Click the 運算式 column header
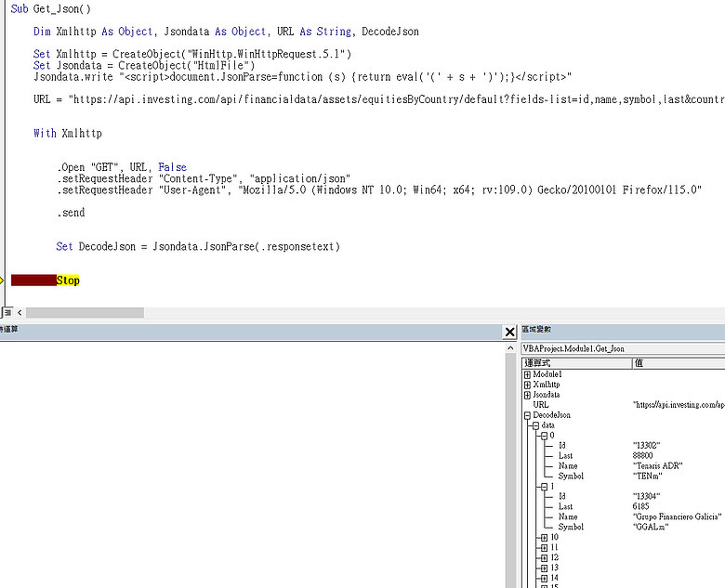Image resolution: width=725 pixels, height=588 pixels. [576, 363]
